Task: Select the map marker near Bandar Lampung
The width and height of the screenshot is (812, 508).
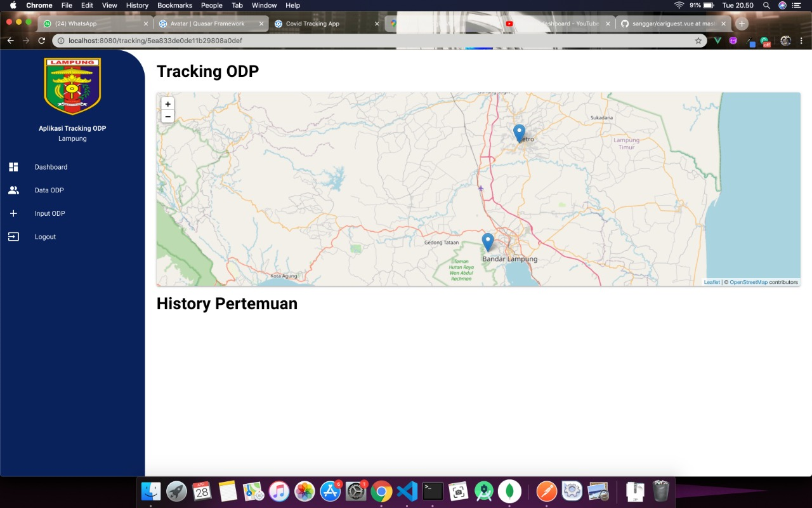Action: (x=488, y=242)
